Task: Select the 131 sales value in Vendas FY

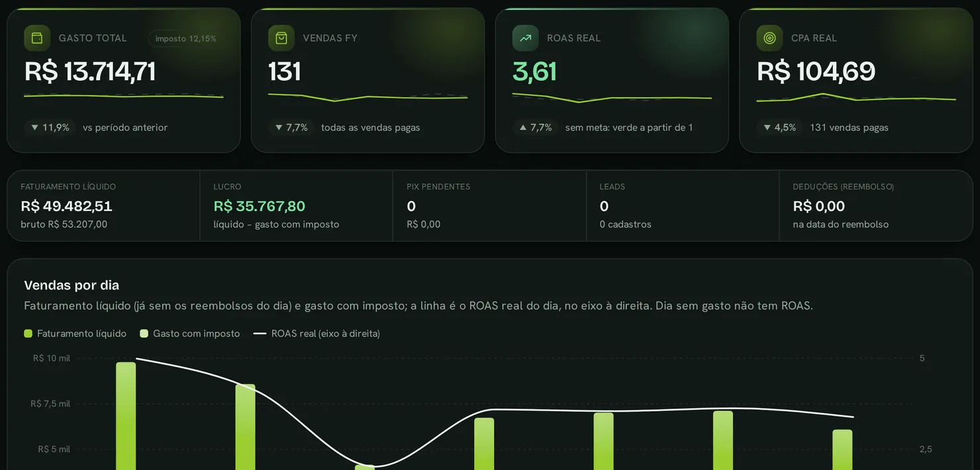Action: (285, 71)
